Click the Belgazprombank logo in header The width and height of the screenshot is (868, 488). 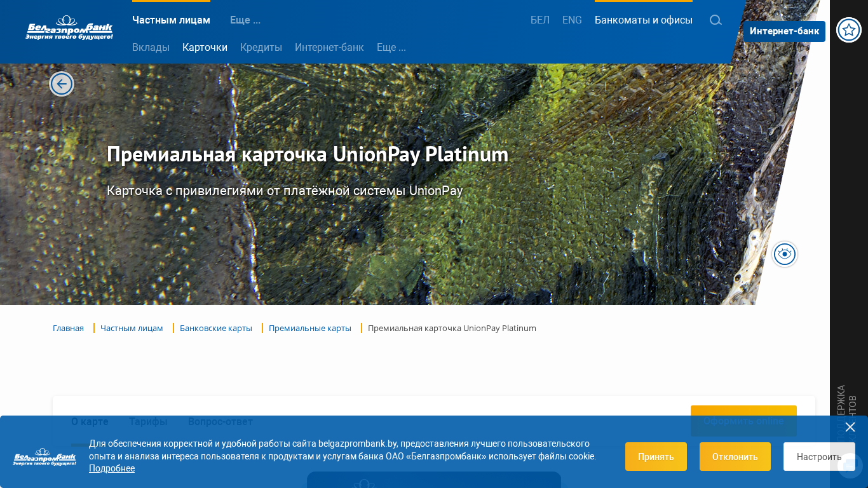(69, 29)
